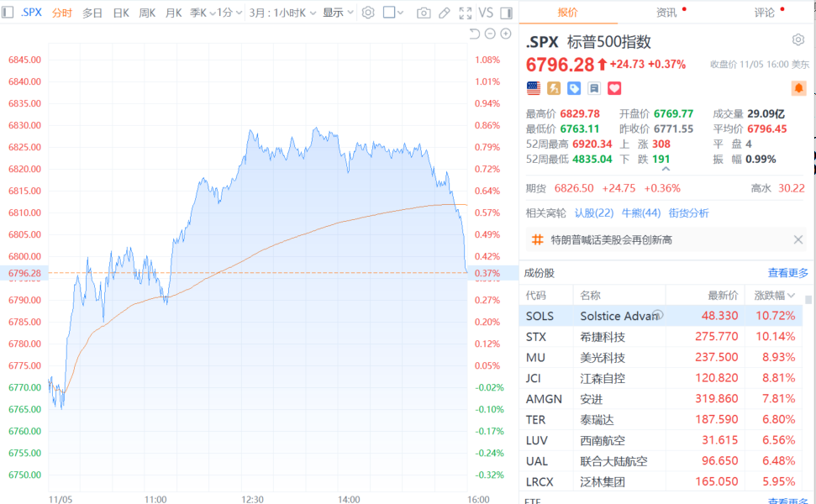Image resolution: width=816 pixels, height=504 pixels.
Task: Select the drawing pencil tool
Action: [445, 13]
